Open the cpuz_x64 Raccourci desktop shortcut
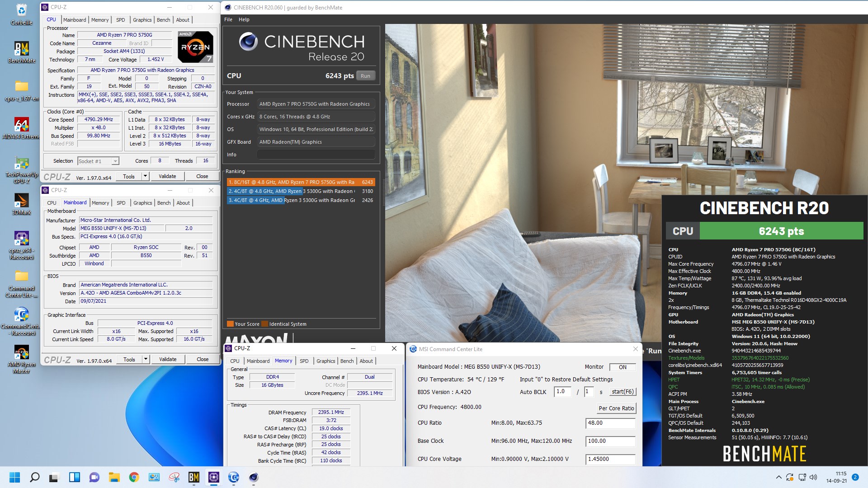The height and width of the screenshot is (488, 868). (x=21, y=246)
